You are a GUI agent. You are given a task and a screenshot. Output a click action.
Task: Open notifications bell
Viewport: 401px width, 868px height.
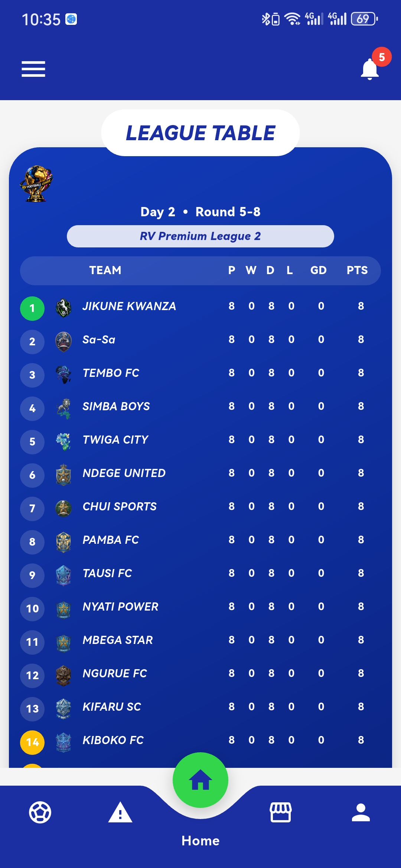370,69
